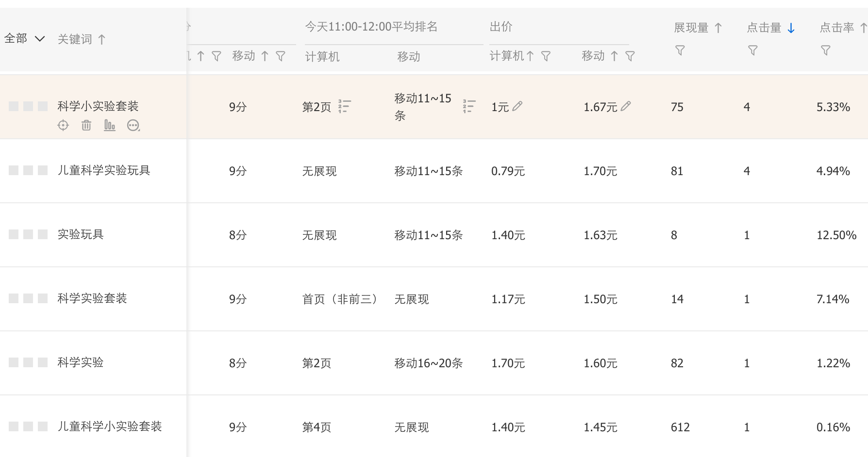Filter the 点击量 column
The width and height of the screenshot is (868, 457).
point(753,50)
